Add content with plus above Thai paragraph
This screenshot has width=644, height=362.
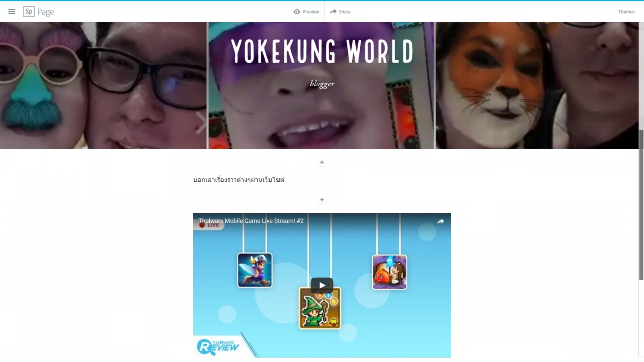[x=322, y=162]
